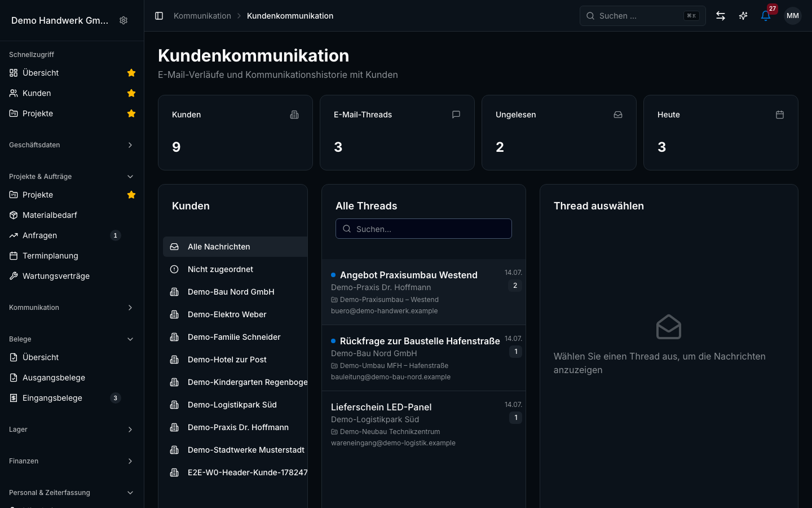Expand the Geschäftsdaten section
This screenshot has height=508, width=812.
[72, 145]
